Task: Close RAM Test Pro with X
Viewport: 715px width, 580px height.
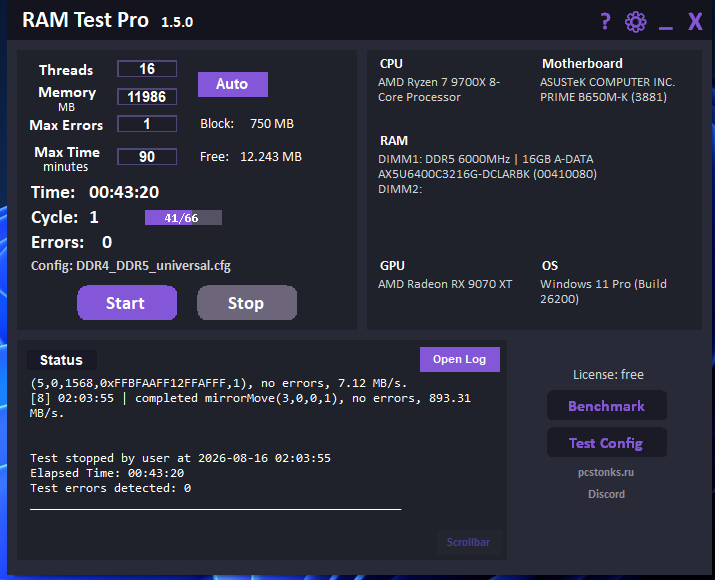Action: [x=695, y=21]
